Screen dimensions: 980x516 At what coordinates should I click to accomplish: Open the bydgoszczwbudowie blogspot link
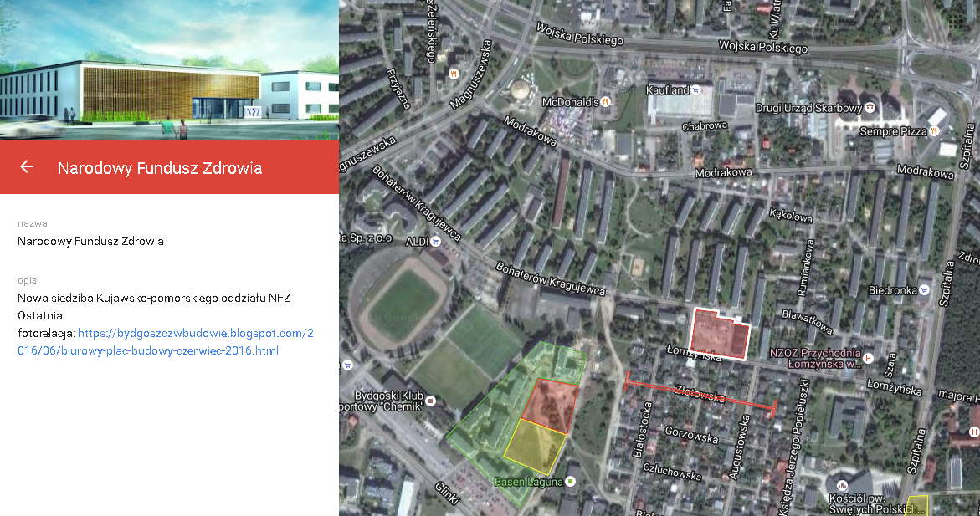pos(166,342)
